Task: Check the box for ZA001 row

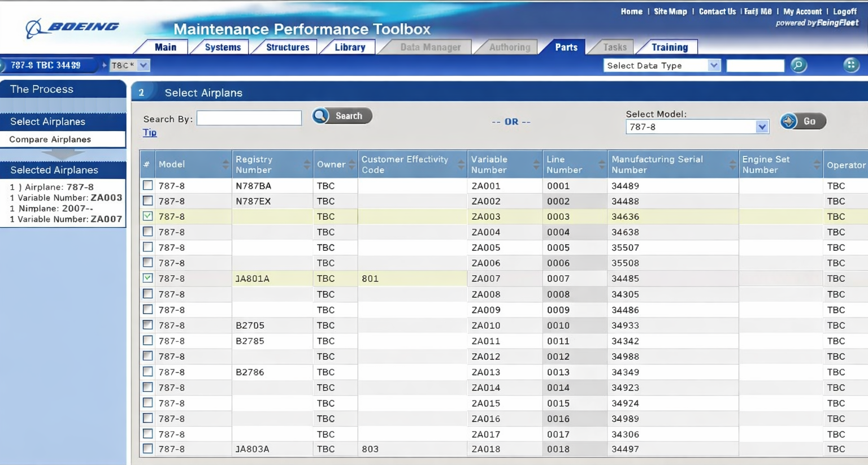Action: tap(147, 185)
